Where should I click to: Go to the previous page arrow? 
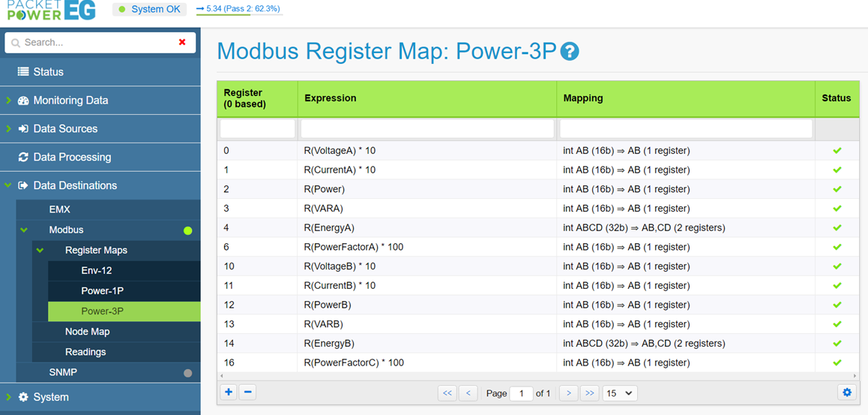click(468, 393)
